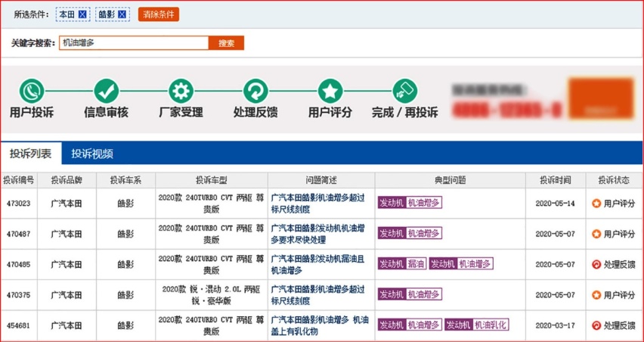This screenshot has width=644, height=342.
Task: Switch to the 投诉列表 tab
Action: click(31, 154)
